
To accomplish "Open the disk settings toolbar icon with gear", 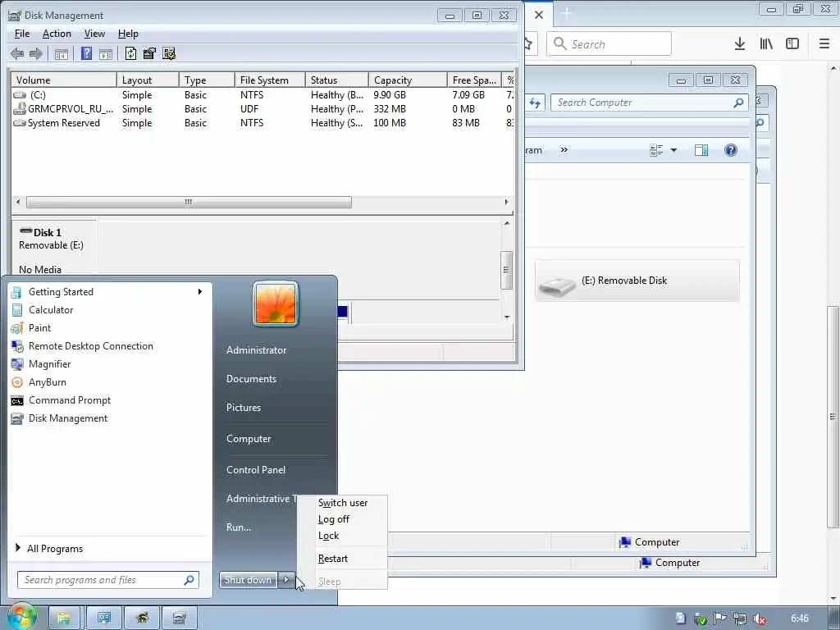I will [169, 53].
